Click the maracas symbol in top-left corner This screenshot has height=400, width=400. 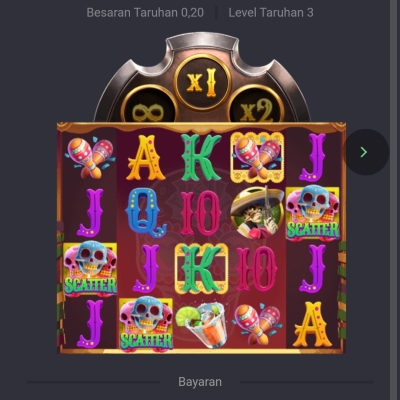pyautogui.click(x=90, y=157)
